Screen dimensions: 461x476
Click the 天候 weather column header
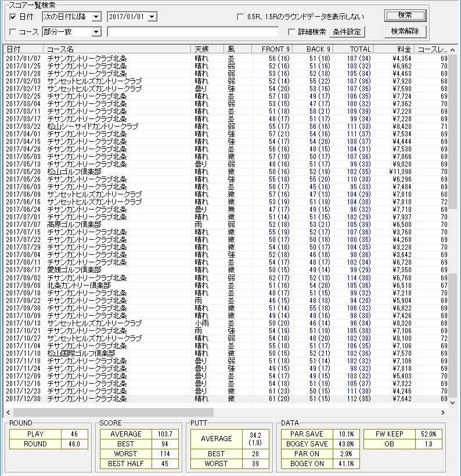(x=210, y=49)
